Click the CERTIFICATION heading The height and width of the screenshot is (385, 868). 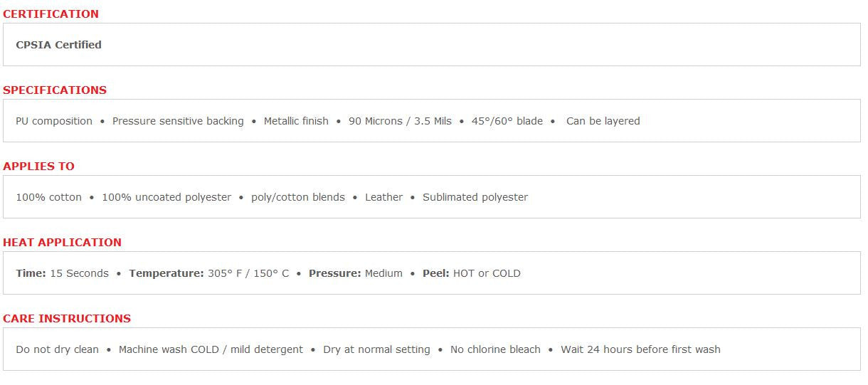point(51,14)
